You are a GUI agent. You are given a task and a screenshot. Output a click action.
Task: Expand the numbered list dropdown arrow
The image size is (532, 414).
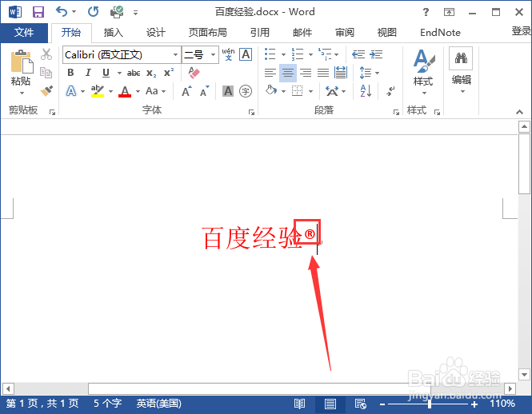click(x=310, y=54)
